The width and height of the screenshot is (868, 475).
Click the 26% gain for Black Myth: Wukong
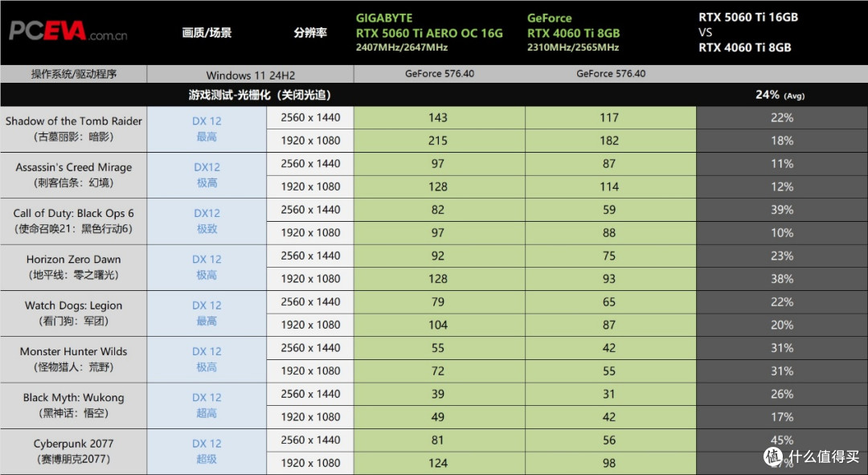click(782, 394)
